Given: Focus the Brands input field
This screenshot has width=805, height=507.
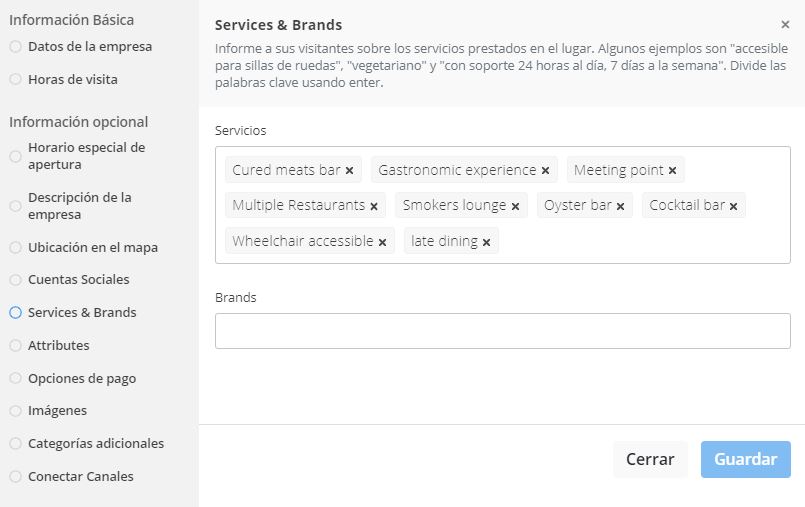Looking at the screenshot, I should coord(502,331).
